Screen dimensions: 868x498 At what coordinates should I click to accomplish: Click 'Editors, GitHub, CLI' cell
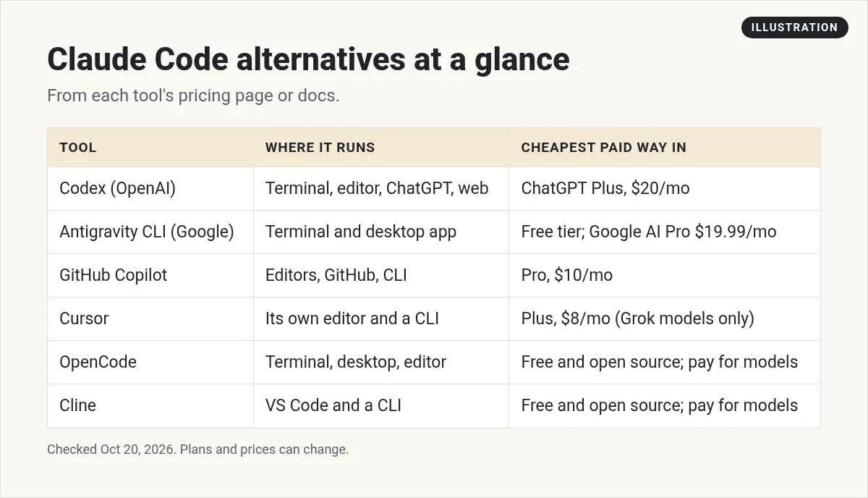pos(381,276)
